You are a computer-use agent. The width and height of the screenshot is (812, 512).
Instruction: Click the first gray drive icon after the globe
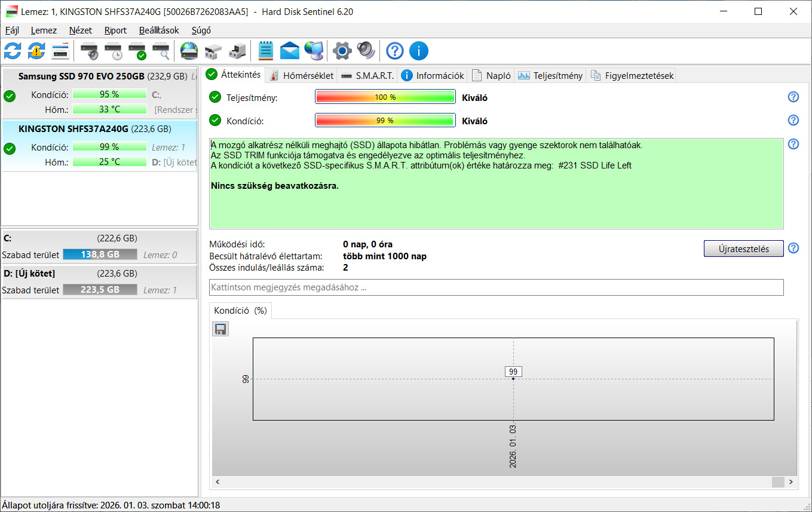213,51
